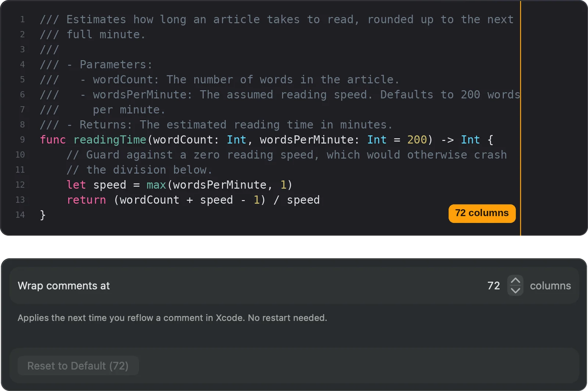Click line number 14 in gutter
588x391 pixels.
(x=20, y=215)
